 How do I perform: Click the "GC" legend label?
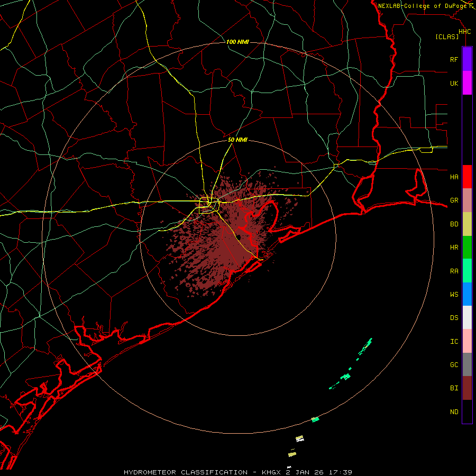click(x=454, y=365)
